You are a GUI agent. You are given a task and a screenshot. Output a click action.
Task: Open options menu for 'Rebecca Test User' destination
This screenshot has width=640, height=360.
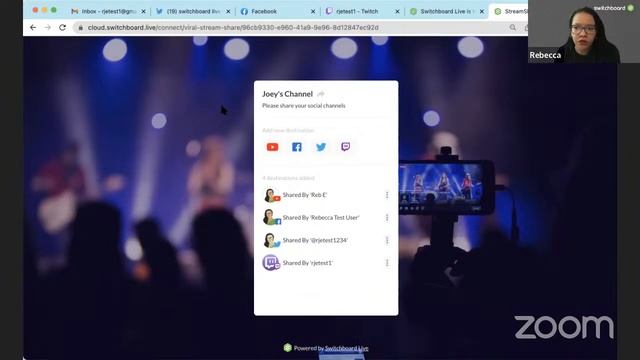click(x=387, y=218)
